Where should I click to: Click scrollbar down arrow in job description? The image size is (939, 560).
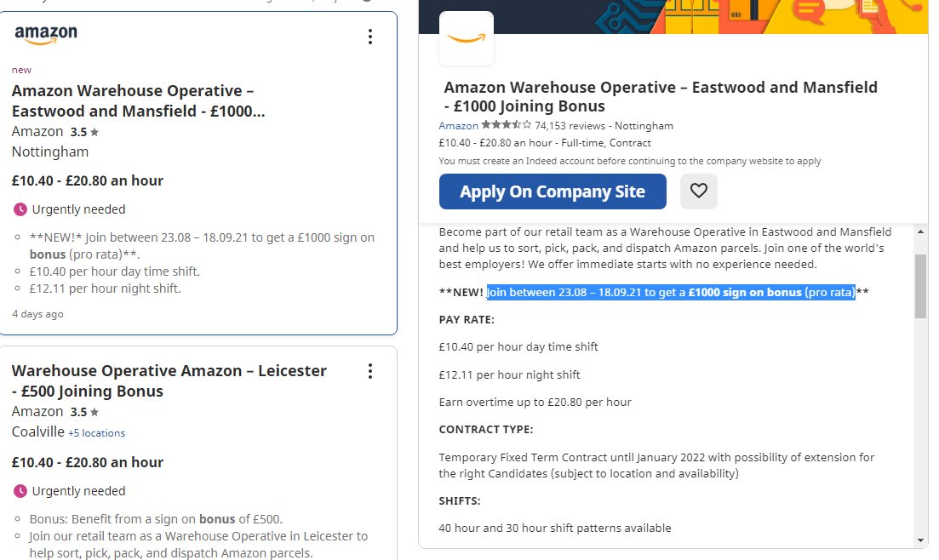tap(921, 540)
